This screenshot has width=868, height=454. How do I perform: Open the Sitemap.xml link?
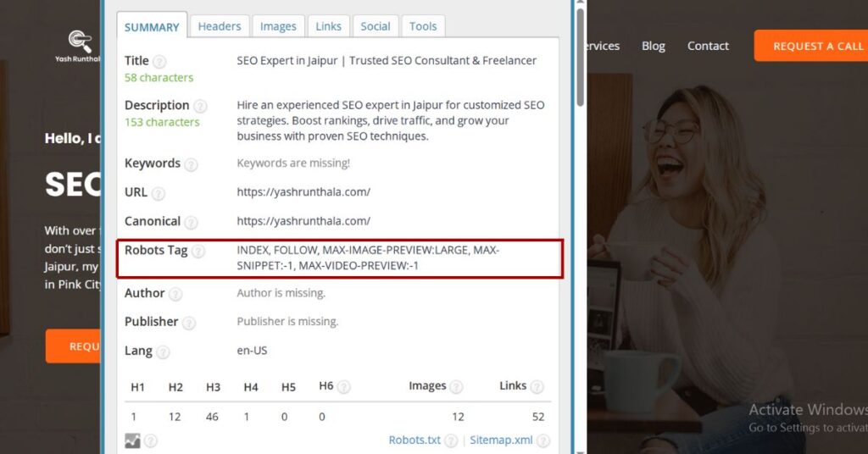pyautogui.click(x=501, y=440)
